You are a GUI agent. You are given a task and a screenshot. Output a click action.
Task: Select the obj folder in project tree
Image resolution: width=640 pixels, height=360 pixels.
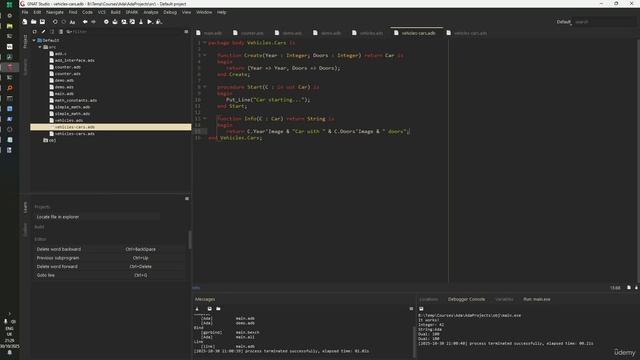click(52, 140)
